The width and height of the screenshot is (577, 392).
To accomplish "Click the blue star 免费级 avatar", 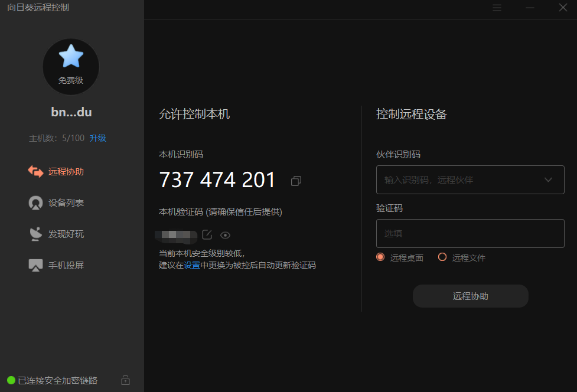I will tap(71, 67).
